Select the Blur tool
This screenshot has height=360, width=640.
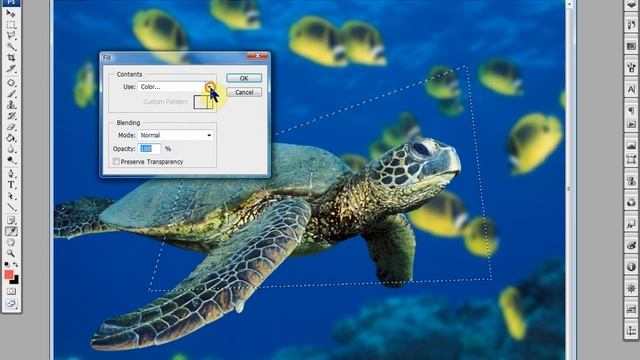tap(11, 149)
